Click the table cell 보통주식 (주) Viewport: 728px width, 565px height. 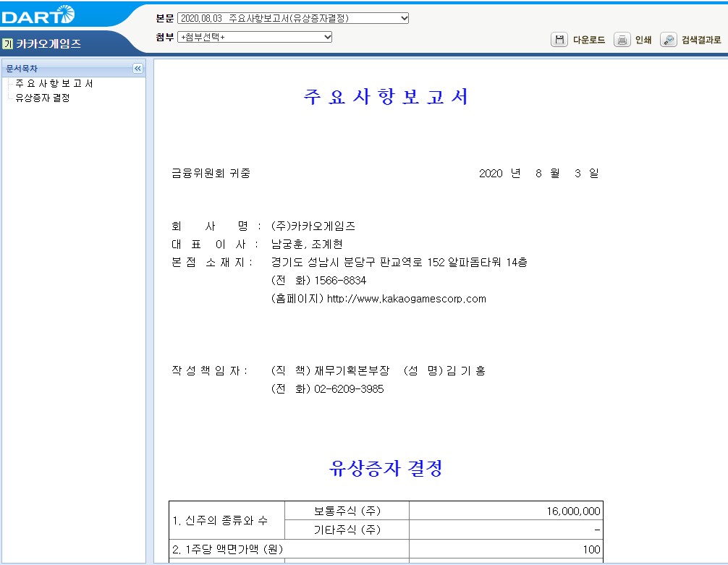click(347, 511)
